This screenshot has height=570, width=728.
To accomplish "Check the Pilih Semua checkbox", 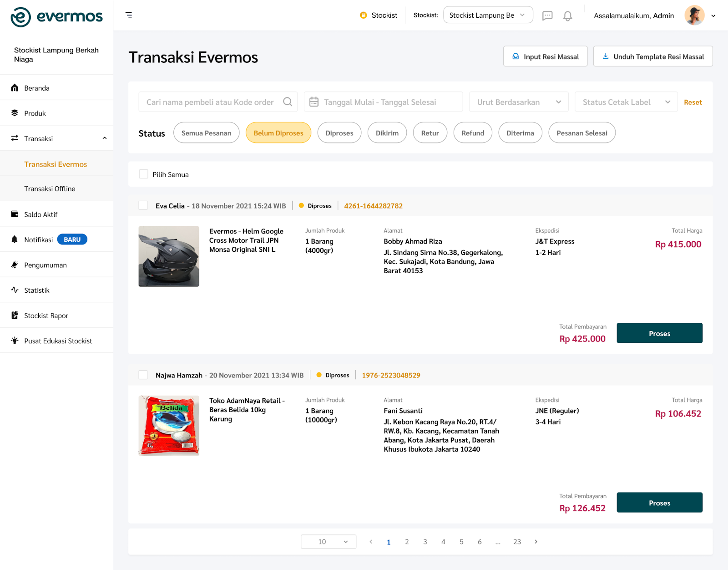I will [143, 174].
